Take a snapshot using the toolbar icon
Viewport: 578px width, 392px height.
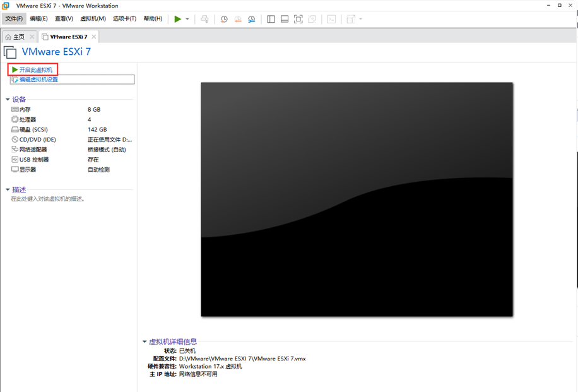click(x=224, y=19)
